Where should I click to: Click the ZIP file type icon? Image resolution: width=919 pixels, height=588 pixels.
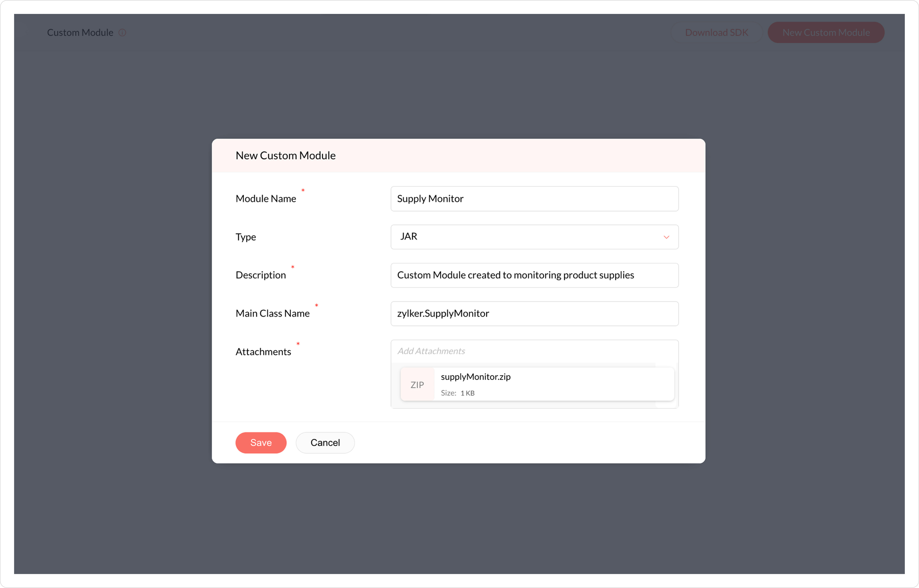(x=417, y=384)
